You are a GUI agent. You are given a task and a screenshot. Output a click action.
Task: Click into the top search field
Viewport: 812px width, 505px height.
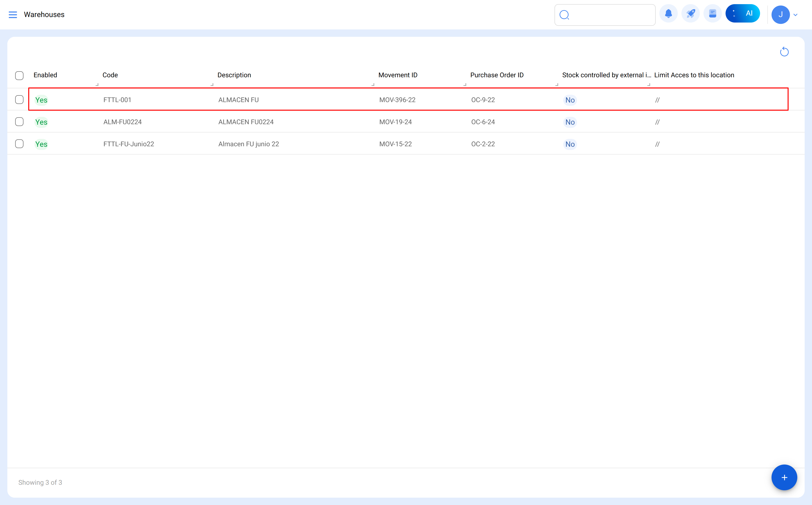tap(611, 15)
